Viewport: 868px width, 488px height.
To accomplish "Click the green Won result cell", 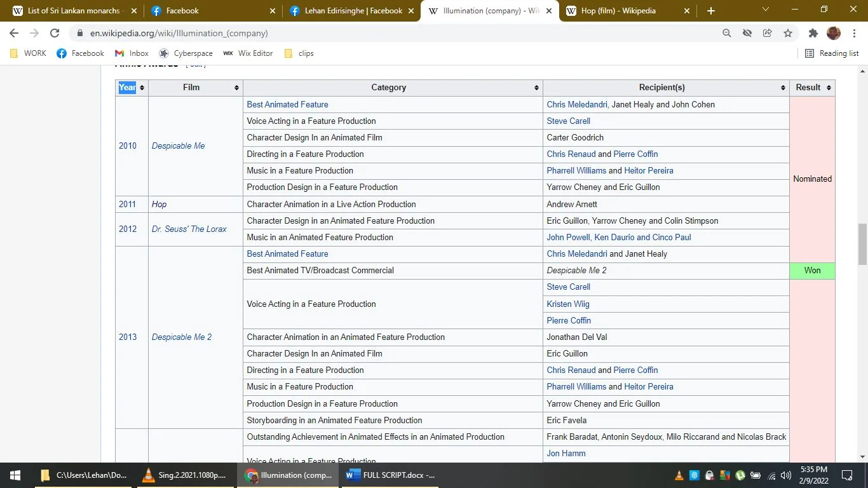I will [812, 271].
